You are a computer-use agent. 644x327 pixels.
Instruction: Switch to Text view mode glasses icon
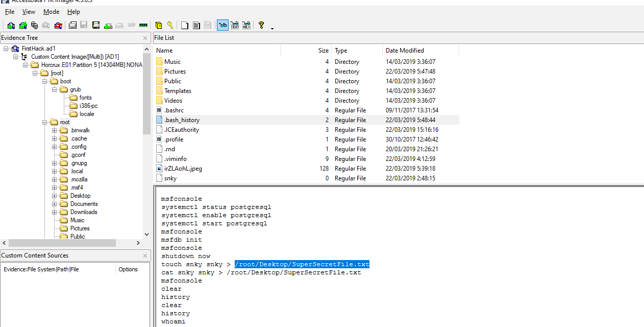[235, 25]
